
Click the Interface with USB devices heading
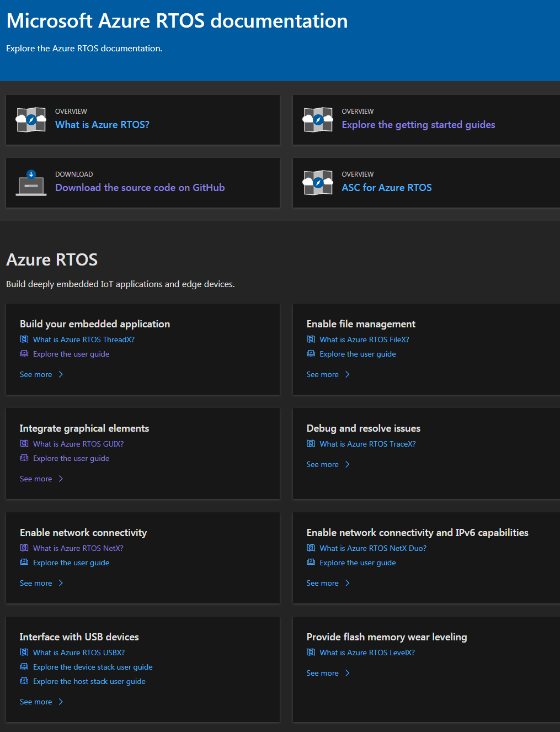[79, 637]
